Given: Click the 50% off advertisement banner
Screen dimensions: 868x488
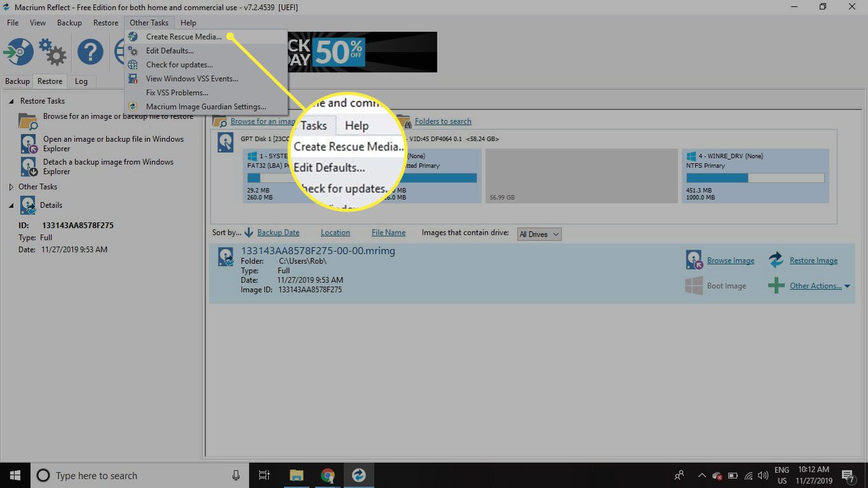Looking at the screenshot, I should (x=362, y=52).
